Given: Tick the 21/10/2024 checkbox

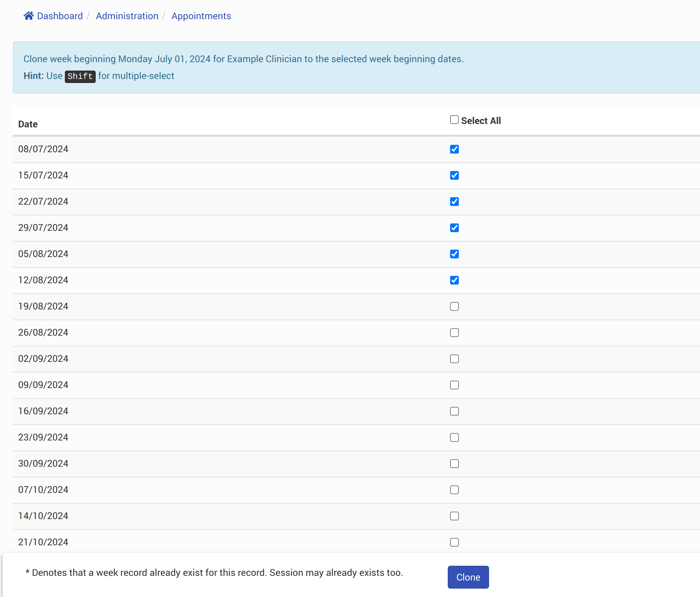Looking at the screenshot, I should pyautogui.click(x=454, y=542).
